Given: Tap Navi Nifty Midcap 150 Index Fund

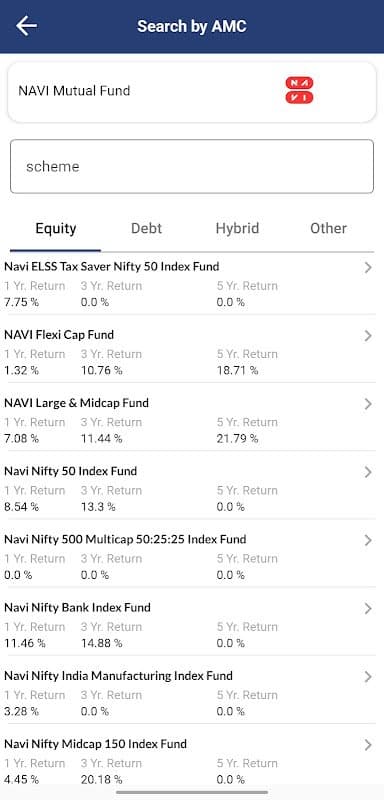Looking at the screenshot, I should coord(95,744).
